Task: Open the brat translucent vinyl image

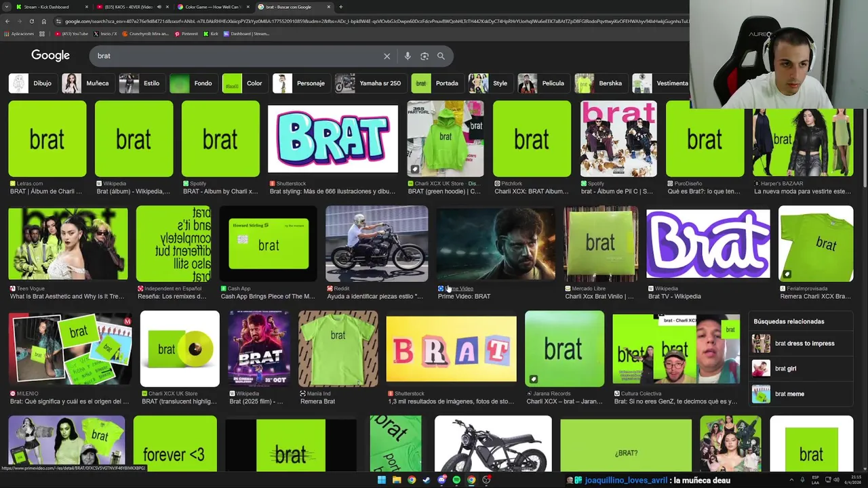Action: click(x=180, y=349)
